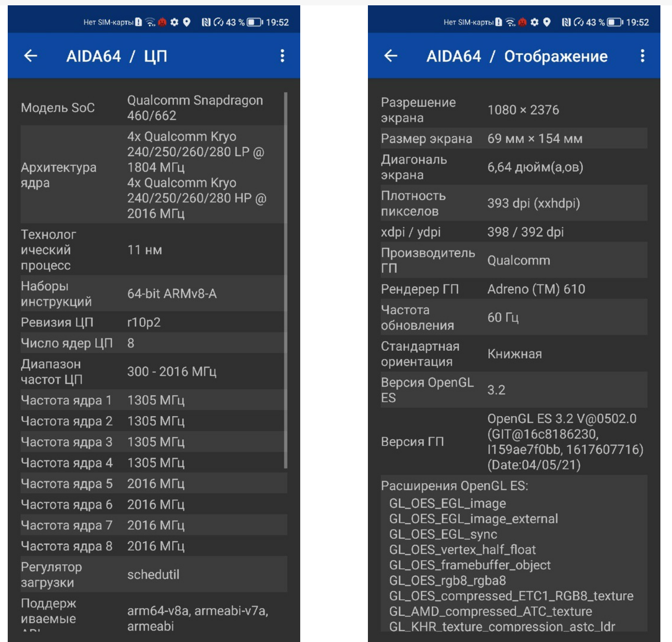
Task: Tap settings gear icon in Отображение status bar
Action: coord(535,22)
